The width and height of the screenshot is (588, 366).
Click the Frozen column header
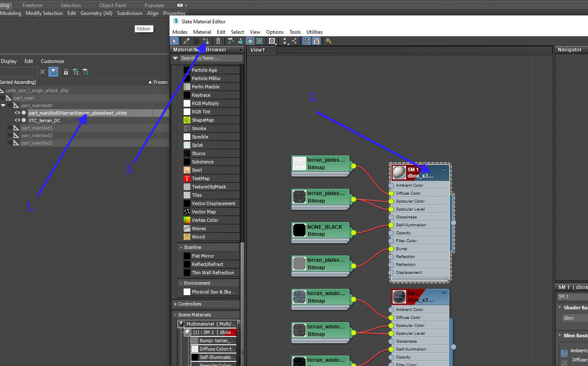[160, 82]
